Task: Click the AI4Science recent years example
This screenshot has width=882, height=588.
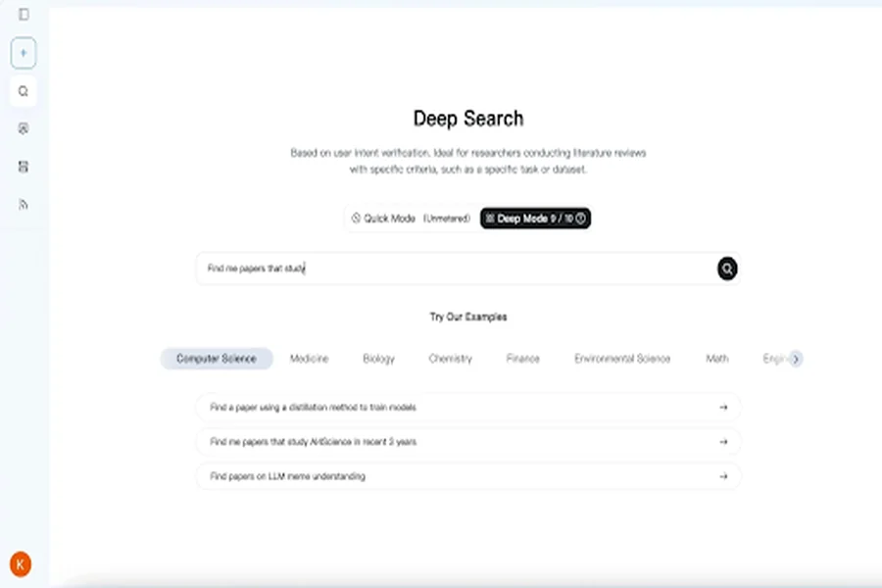Action: (x=468, y=442)
